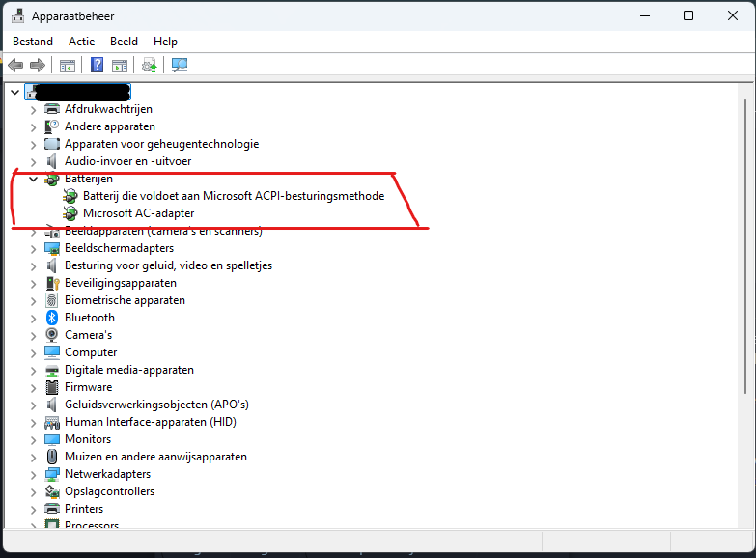Select the Beveiligingsapparaten label
The height and width of the screenshot is (558, 756).
coord(121,283)
